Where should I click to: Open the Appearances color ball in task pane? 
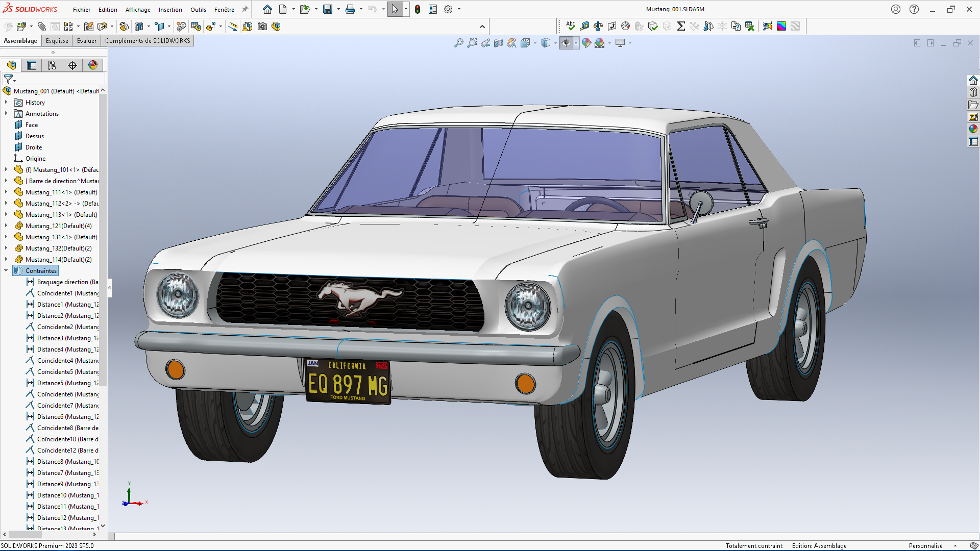point(973,129)
